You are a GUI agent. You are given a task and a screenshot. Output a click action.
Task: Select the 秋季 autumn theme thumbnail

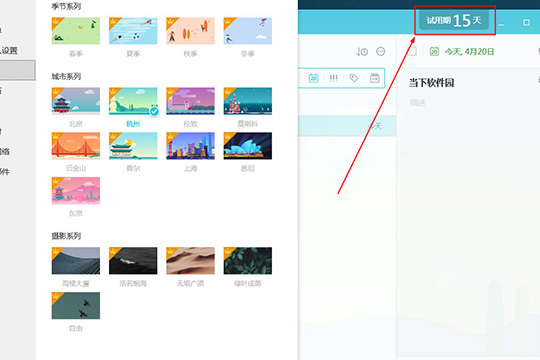190,31
